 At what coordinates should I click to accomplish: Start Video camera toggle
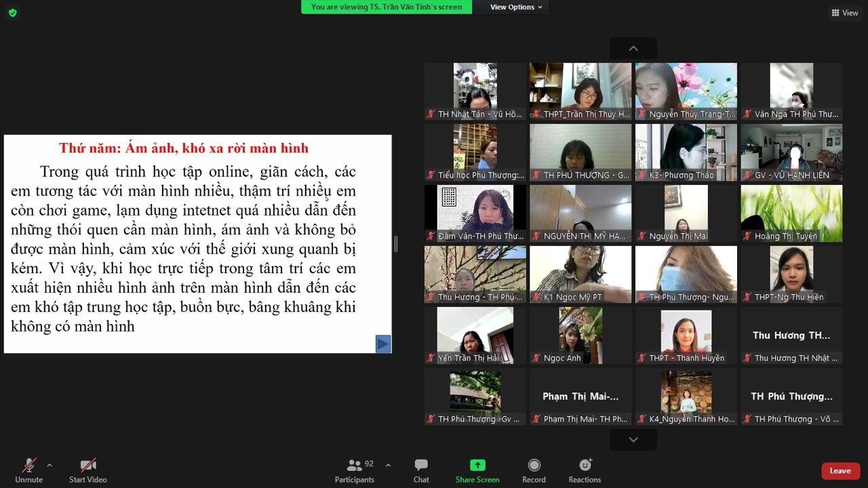point(88,470)
